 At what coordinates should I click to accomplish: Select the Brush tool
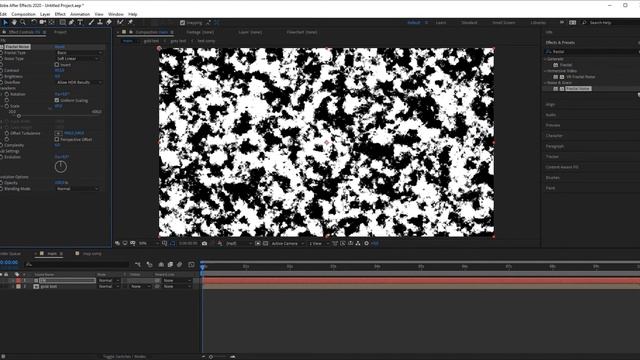click(x=91, y=22)
